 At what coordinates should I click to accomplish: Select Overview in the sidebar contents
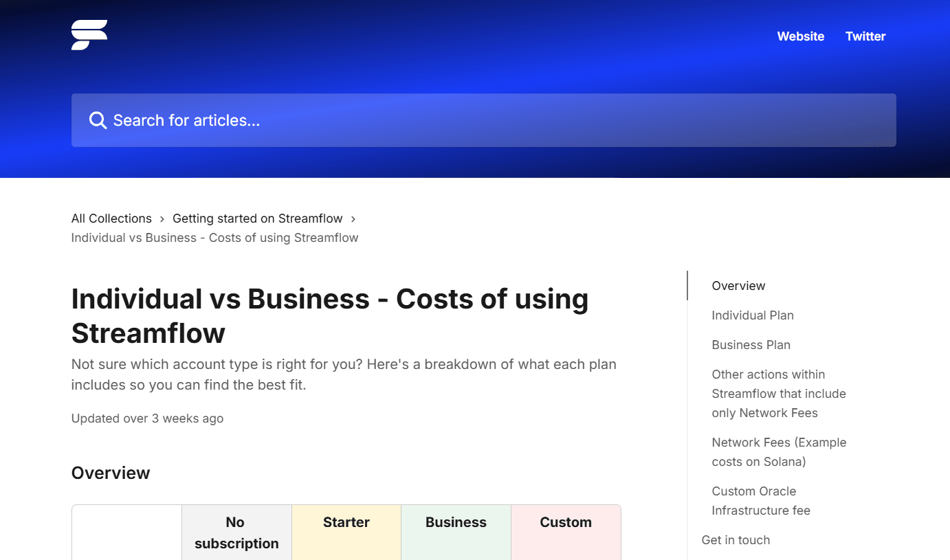[738, 286]
